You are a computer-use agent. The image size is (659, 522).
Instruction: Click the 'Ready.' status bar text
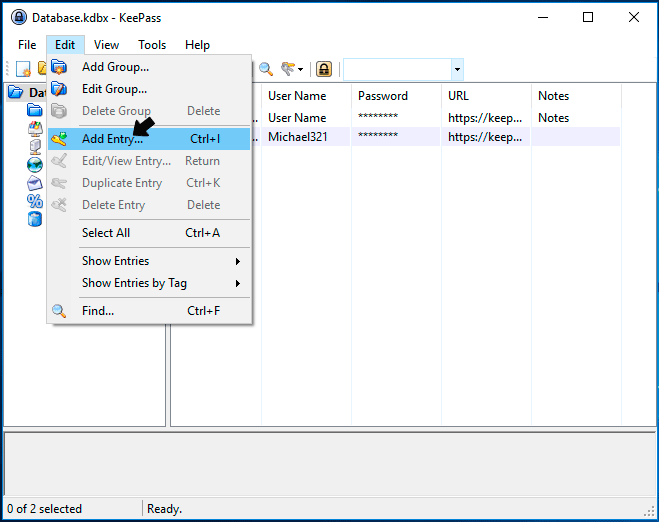point(164,509)
